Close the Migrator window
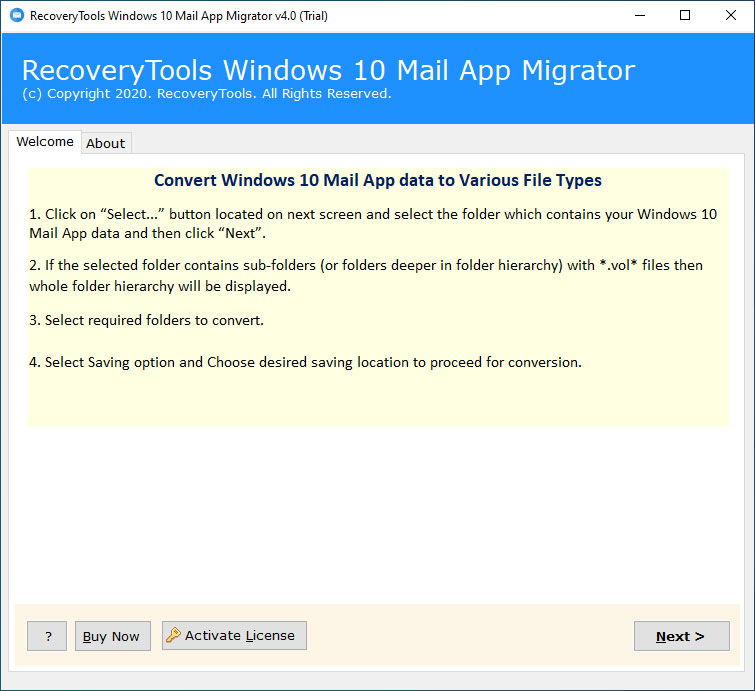 click(730, 15)
